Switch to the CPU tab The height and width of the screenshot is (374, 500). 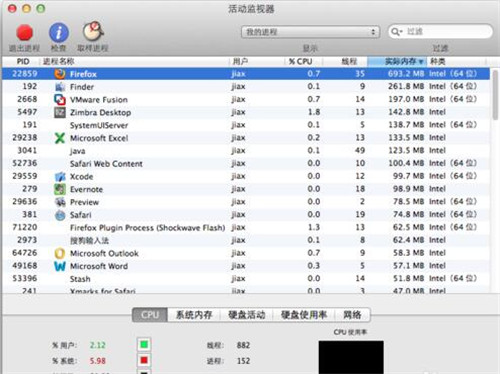pos(150,315)
